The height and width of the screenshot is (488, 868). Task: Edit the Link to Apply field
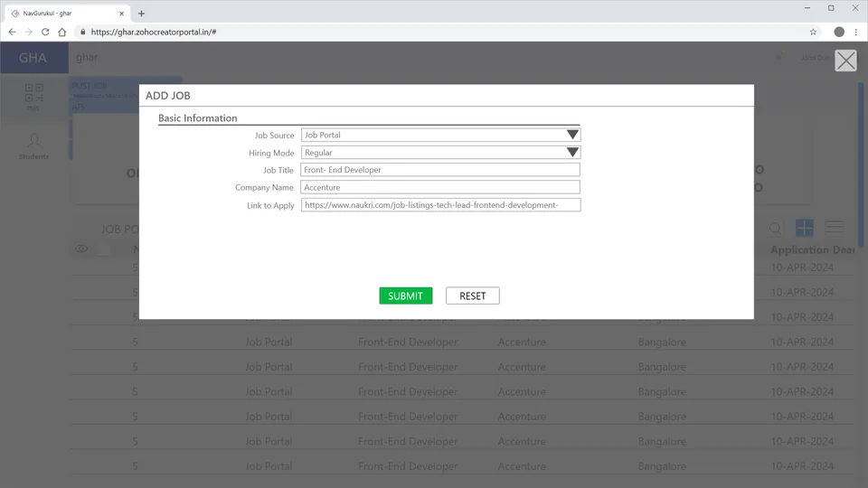pos(440,205)
